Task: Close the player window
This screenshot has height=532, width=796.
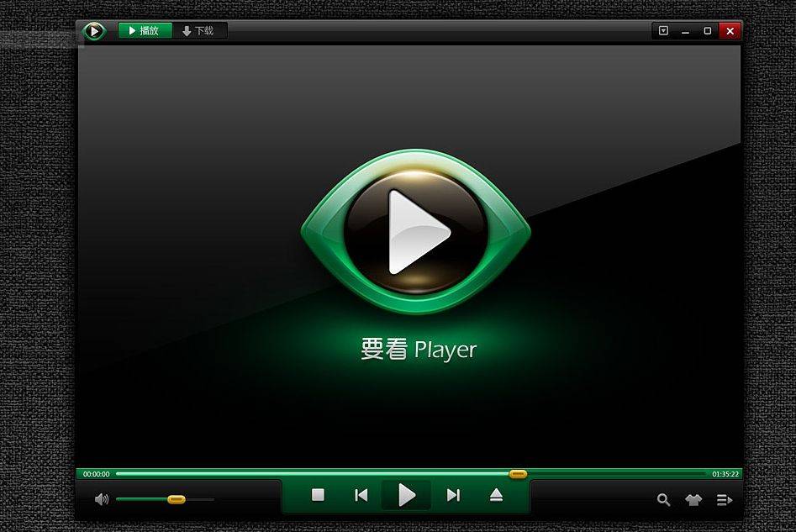Action: point(730,31)
